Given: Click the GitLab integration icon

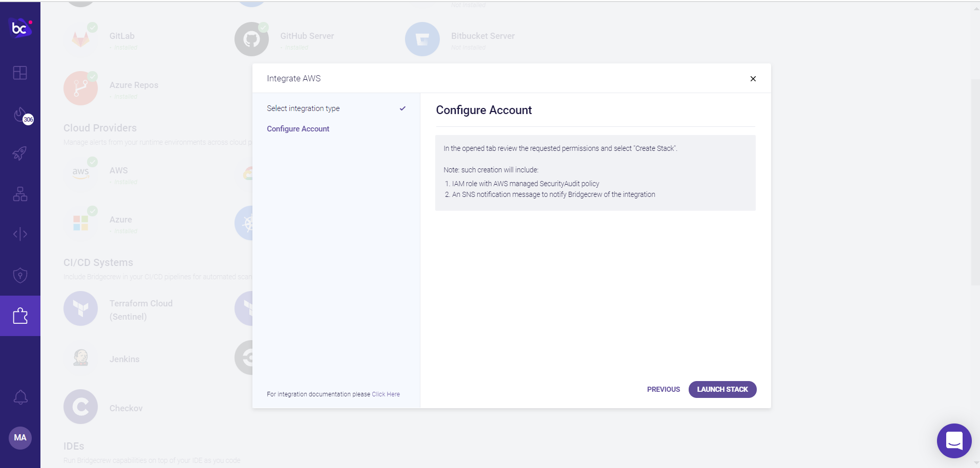Looking at the screenshot, I should (x=80, y=39).
